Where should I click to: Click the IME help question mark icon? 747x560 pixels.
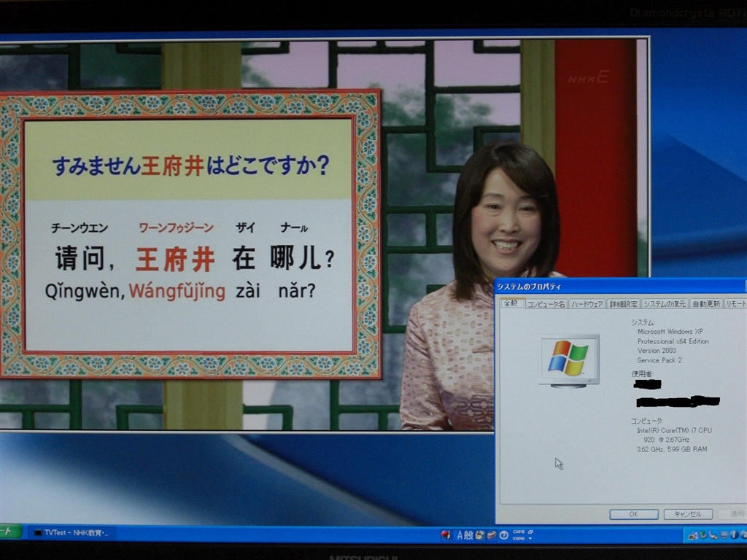coord(503,534)
